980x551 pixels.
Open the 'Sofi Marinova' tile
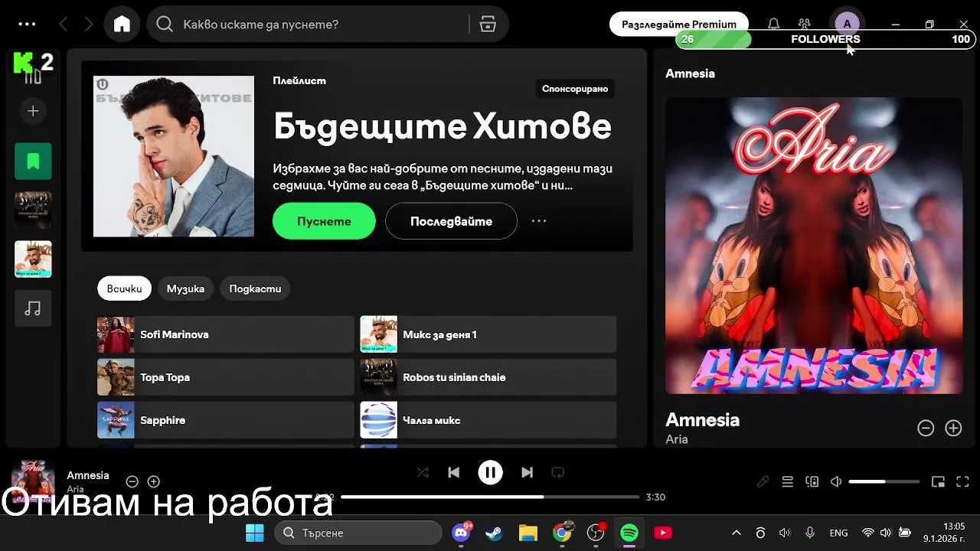[226, 334]
